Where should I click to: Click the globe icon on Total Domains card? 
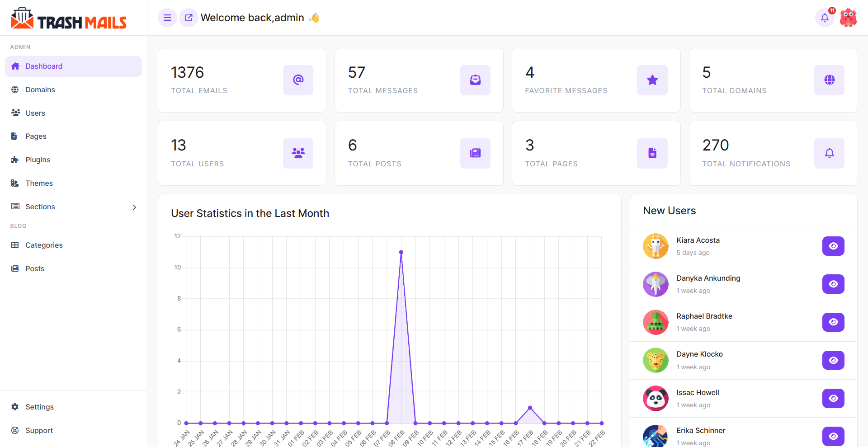[829, 80]
